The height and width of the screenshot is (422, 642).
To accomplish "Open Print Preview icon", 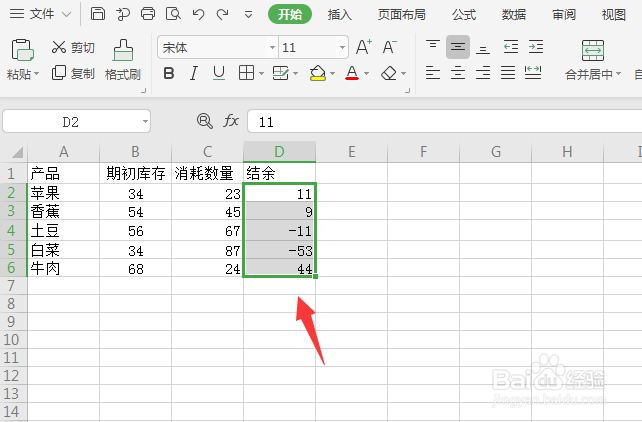I will click(x=173, y=14).
